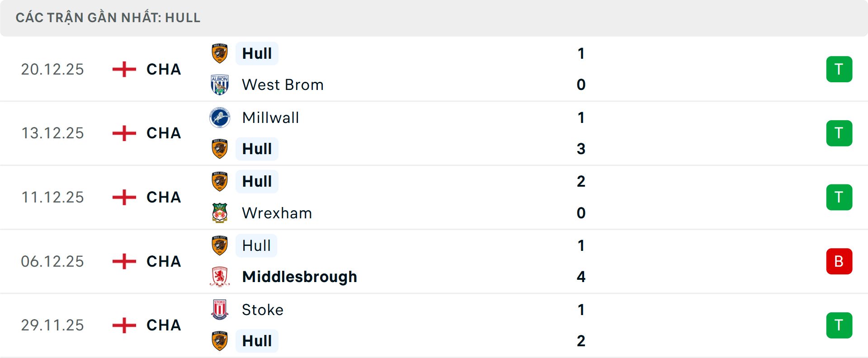Select the CÁC TRẬN GẦN NHẤT: HULL header

click(x=108, y=18)
